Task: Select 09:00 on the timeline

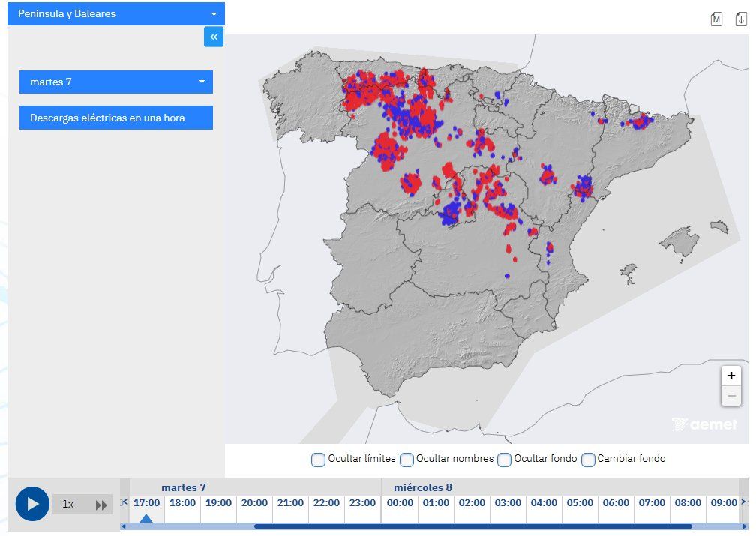Action: (724, 503)
